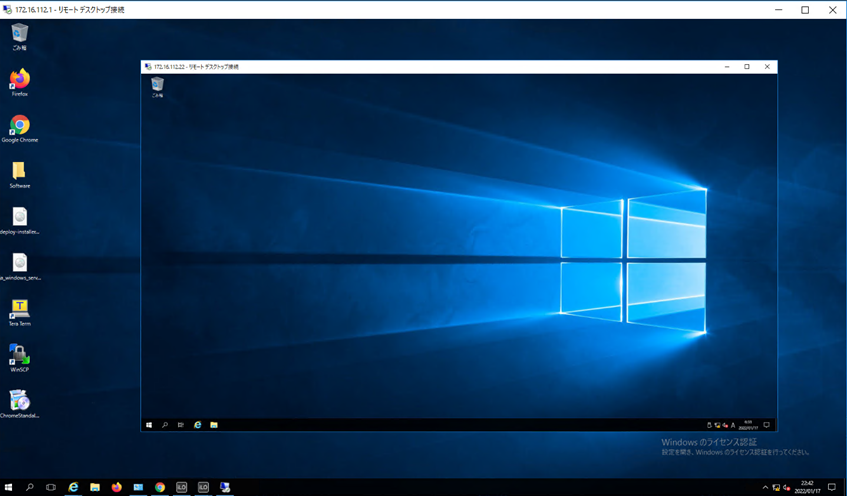
Task: Open Start menu in inner 172.16.112.22 taskbar
Action: click(x=149, y=425)
